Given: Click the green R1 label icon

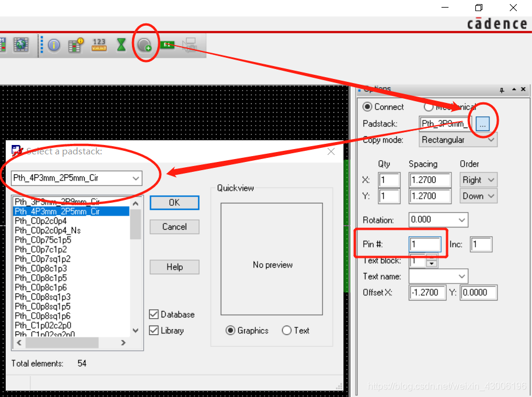Looking at the screenshot, I should (168, 44).
